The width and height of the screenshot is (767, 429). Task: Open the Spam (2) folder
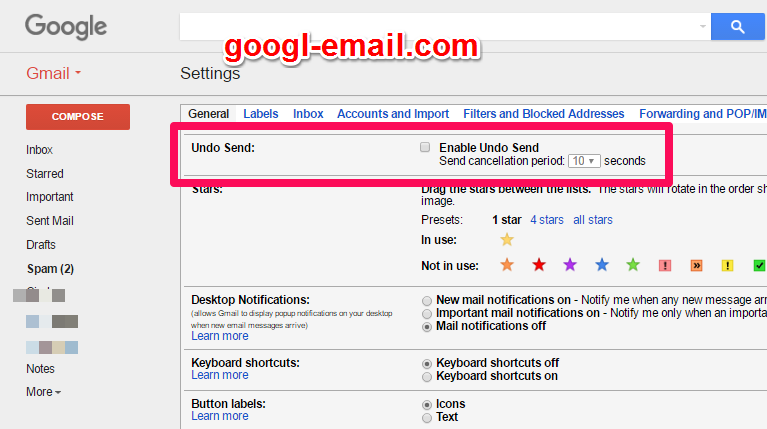coord(50,269)
